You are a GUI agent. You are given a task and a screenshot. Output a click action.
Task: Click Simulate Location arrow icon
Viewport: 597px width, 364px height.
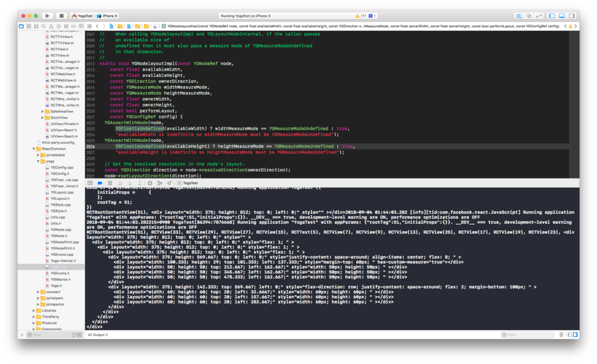coord(170,183)
